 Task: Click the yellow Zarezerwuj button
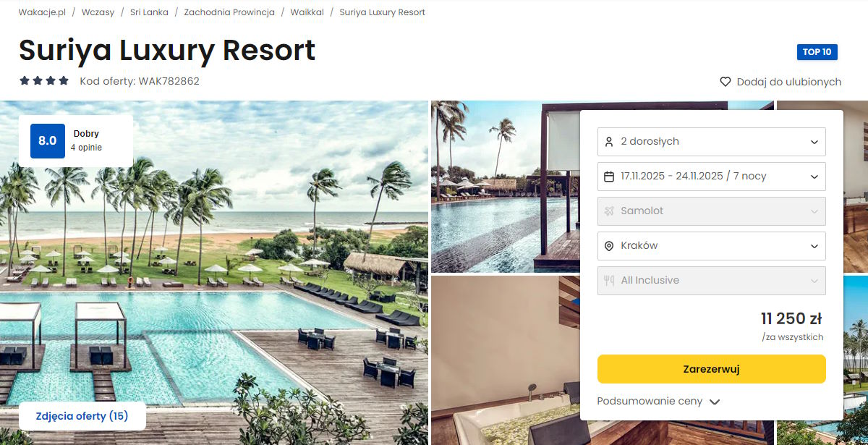point(712,369)
